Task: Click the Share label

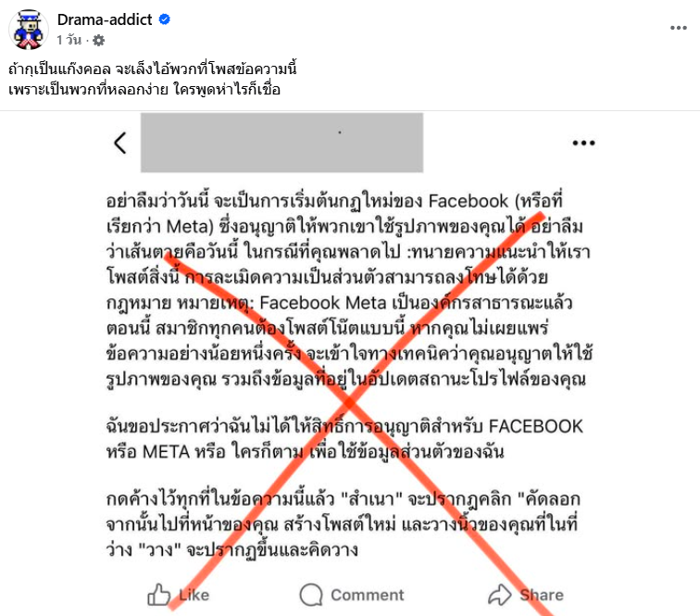Action: tap(541, 595)
